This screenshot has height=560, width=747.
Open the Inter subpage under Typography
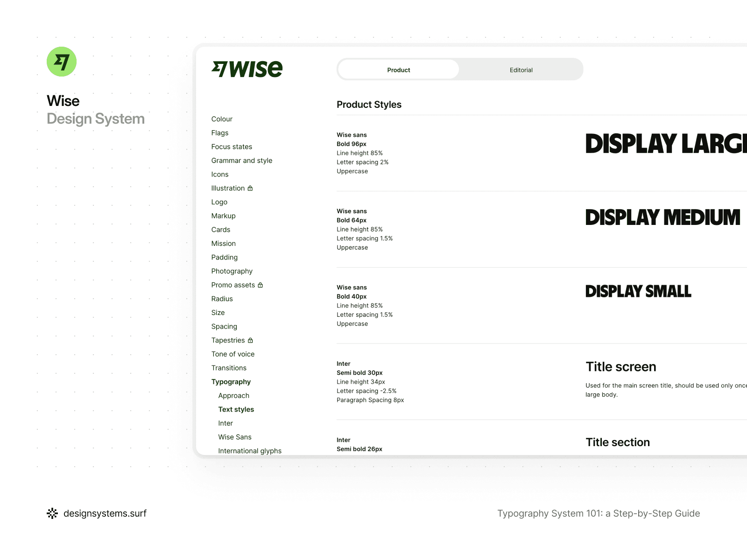tap(226, 423)
